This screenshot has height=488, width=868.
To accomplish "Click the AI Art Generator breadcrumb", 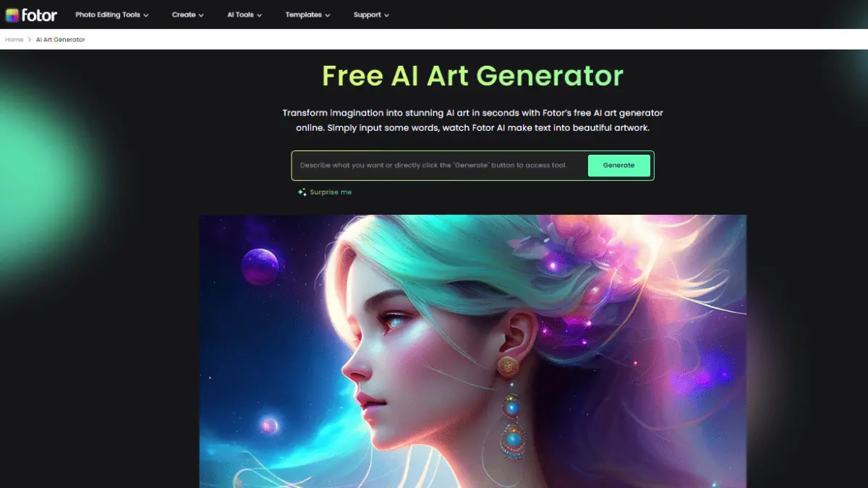I will 61,40.
